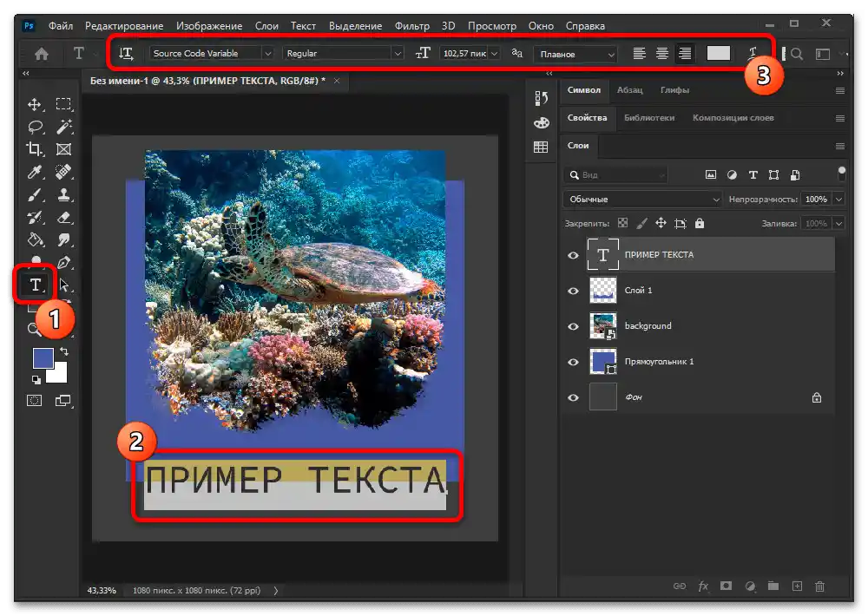Open the Композиции слоев tab
The image size is (868, 616).
pyautogui.click(x=733, y=118)
